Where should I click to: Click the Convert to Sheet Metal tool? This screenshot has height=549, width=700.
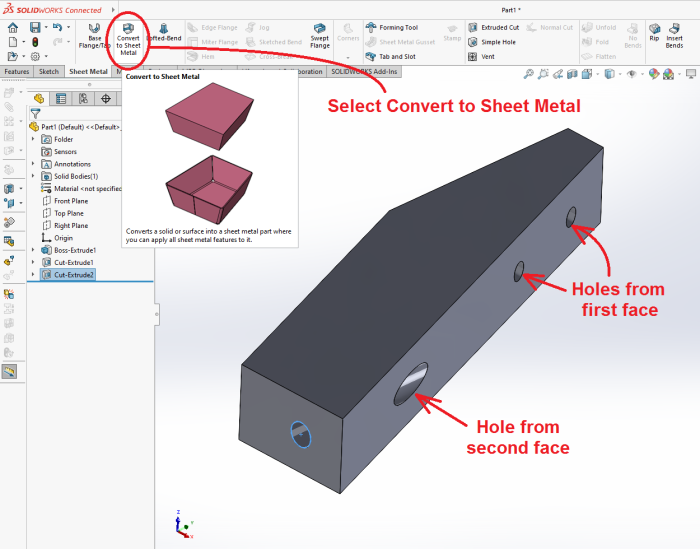[128, 40]
